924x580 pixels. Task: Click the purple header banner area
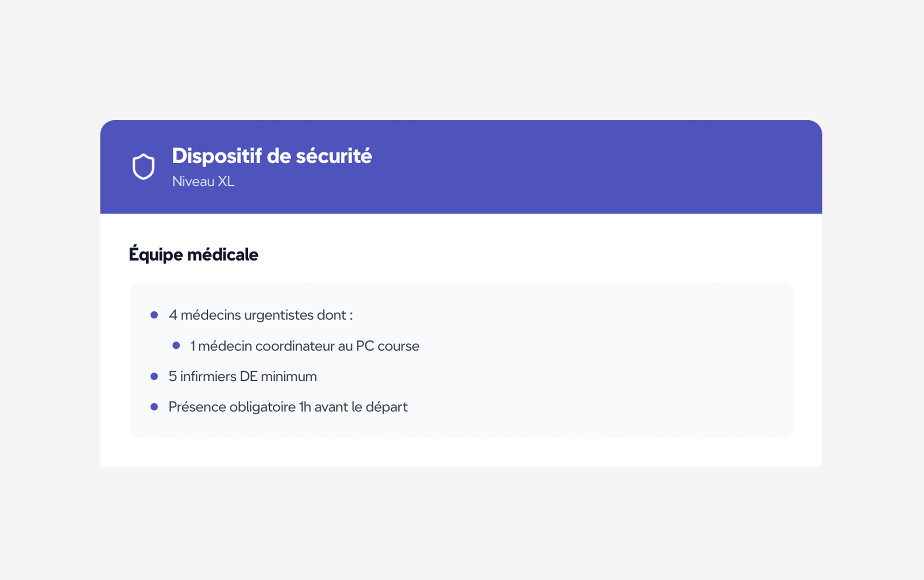pos(461,167)
